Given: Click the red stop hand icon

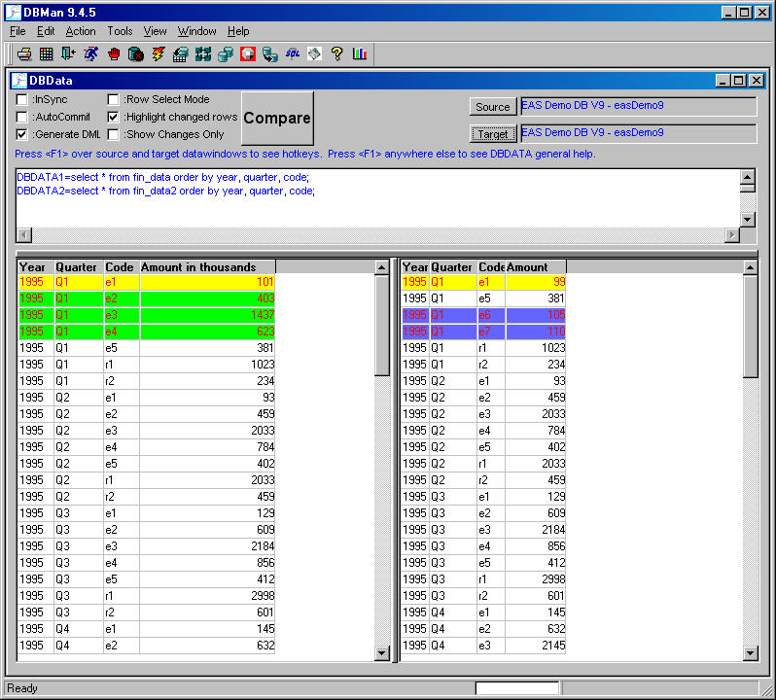Looking at the screenshot, I should click(114, 54).
